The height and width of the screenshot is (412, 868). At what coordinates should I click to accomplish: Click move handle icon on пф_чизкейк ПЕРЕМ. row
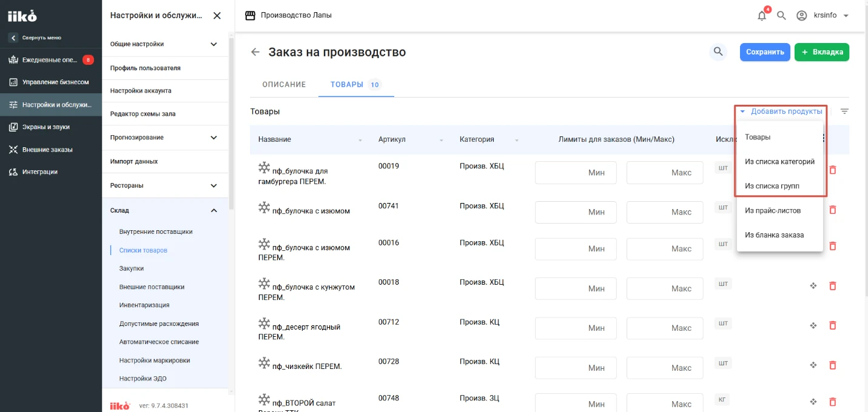[813, 365]
